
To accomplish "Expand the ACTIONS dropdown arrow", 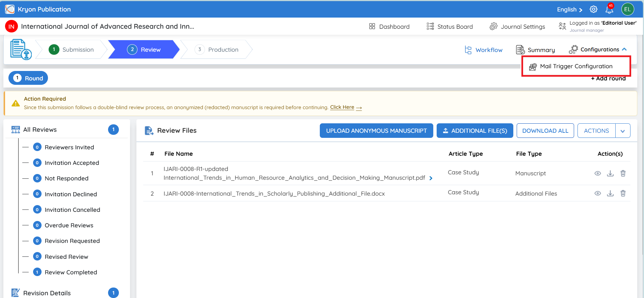I will [623, 131].
